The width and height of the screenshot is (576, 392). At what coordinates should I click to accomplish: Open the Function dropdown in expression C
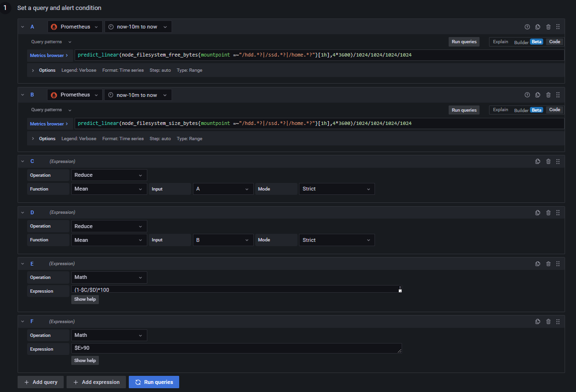point(109,189)
